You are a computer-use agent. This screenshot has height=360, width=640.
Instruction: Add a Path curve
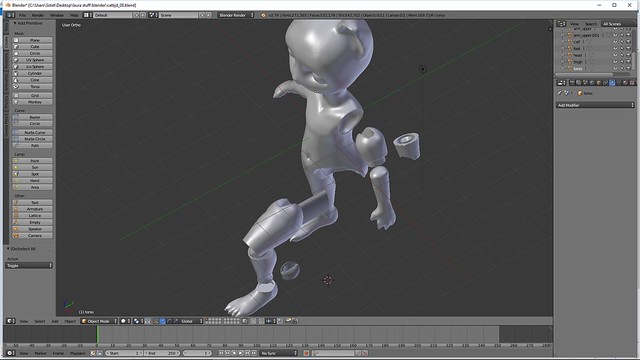click(x=32, y=145)
